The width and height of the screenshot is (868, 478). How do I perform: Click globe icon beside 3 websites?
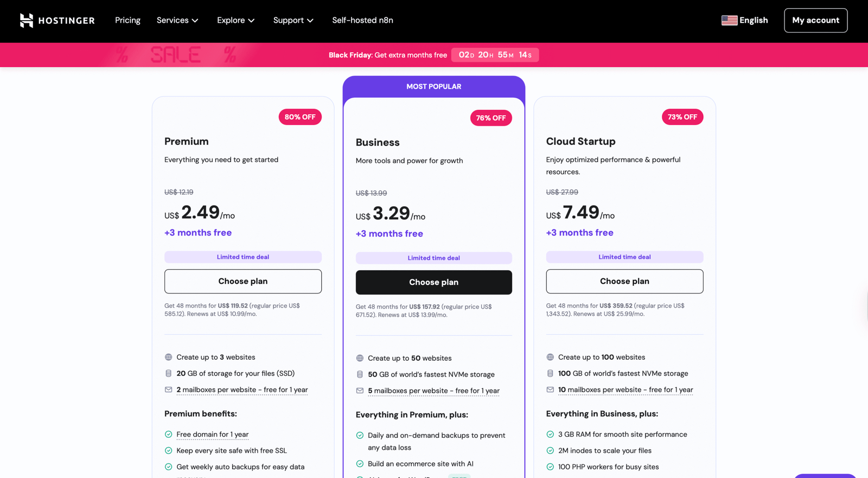pos(169,357)
